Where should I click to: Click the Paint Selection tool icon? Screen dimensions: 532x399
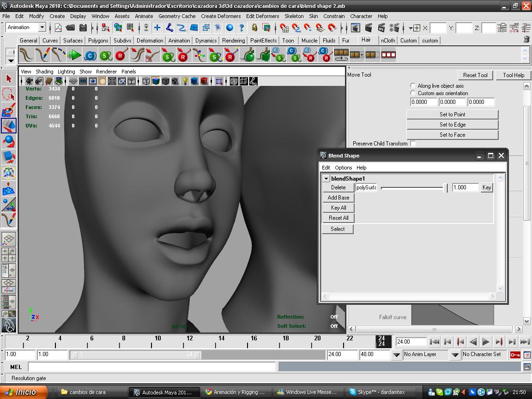[x=9, y=110]
